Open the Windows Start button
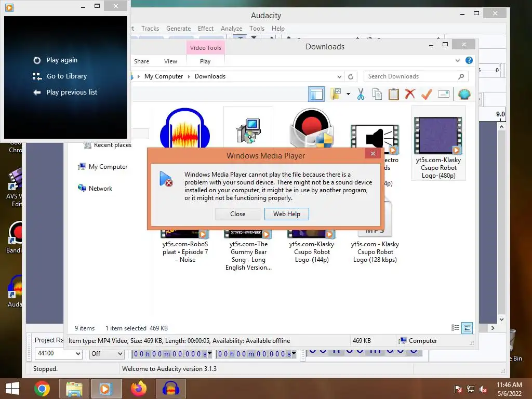532x399 pixels. (x=12, y=389)
